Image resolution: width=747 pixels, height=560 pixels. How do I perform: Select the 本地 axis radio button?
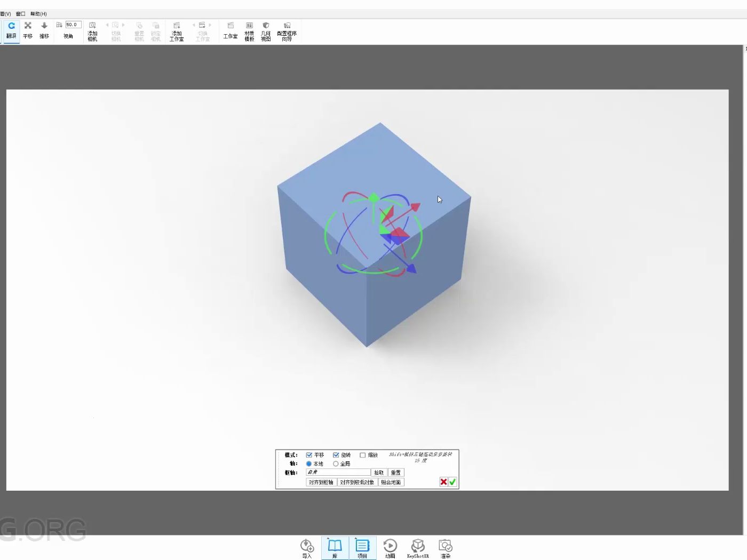309,464
